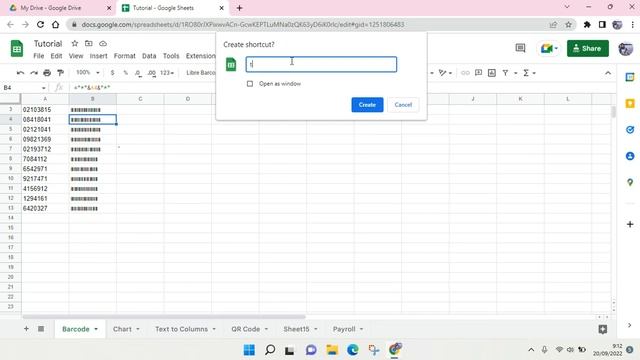The width and height of the screenshot is (640, 360).
Task: Open the Insert menu
Action: 98,56
